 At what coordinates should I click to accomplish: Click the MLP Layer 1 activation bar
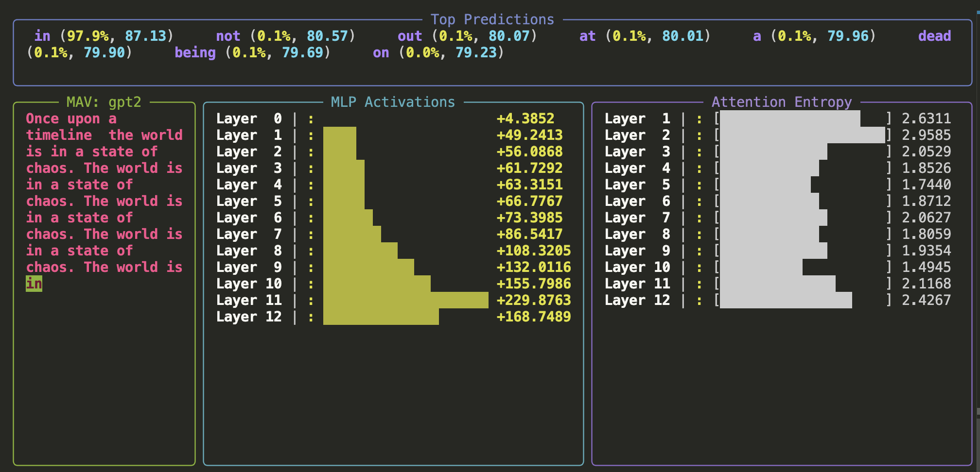pyautogui.click(x=340, y=135)
